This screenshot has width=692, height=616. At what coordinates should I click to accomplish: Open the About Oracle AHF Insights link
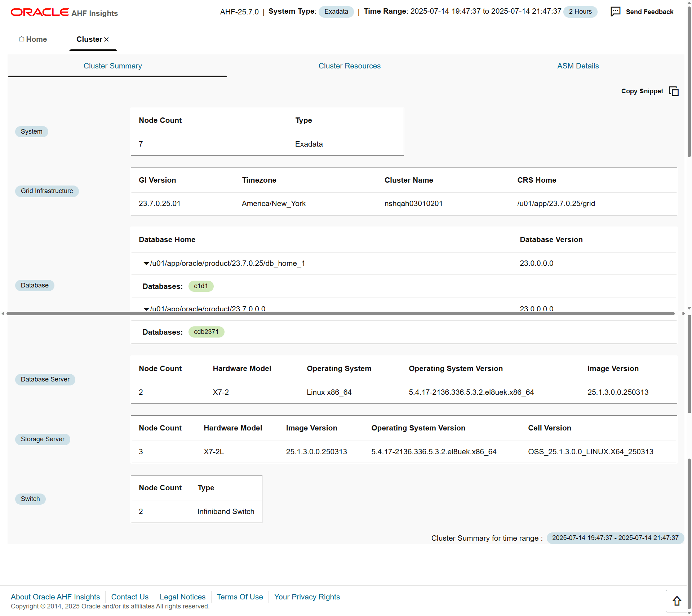click(55, 597)
